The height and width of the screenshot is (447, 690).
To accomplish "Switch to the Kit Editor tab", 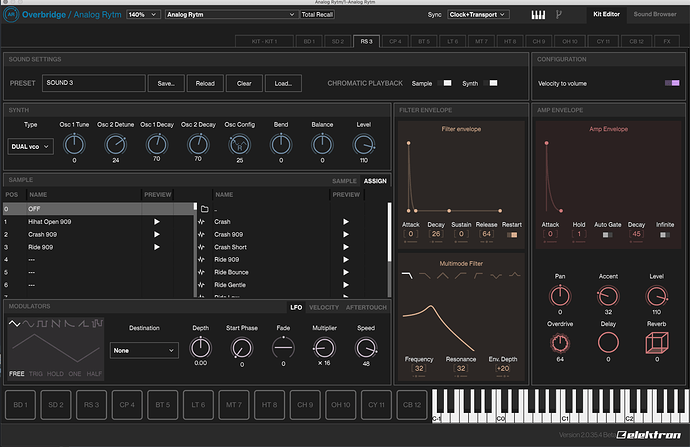I will 606,14.
